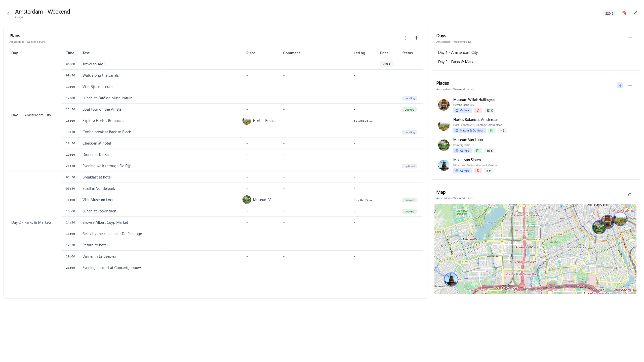Click the back arrow beside the trip title

[x=8, y=13]
